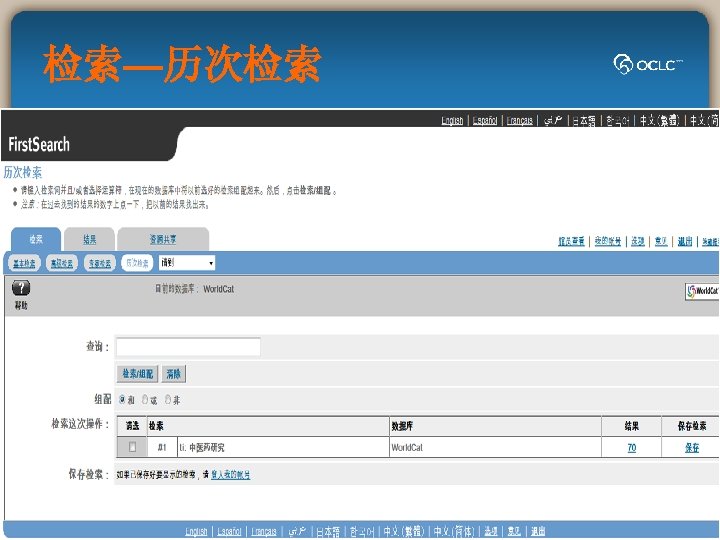
Task: Open the 高级检索 sub-tab
Action: tap(62, 263)
